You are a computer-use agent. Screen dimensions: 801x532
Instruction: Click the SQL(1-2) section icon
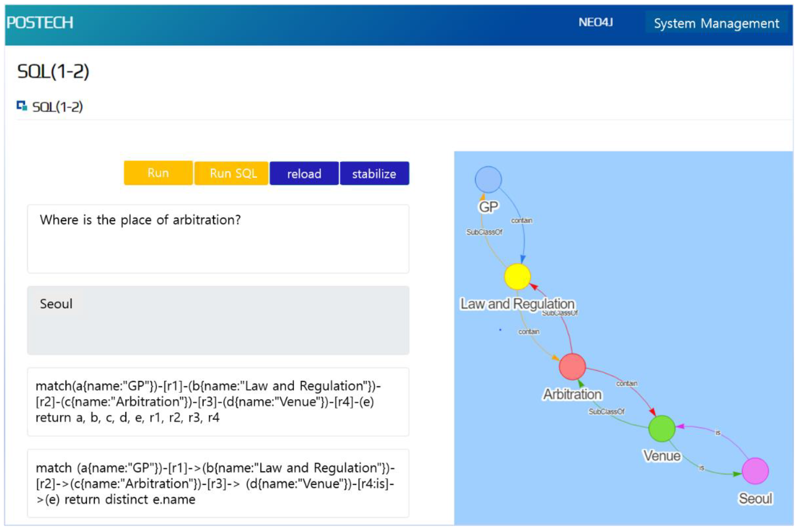[22, 106]
